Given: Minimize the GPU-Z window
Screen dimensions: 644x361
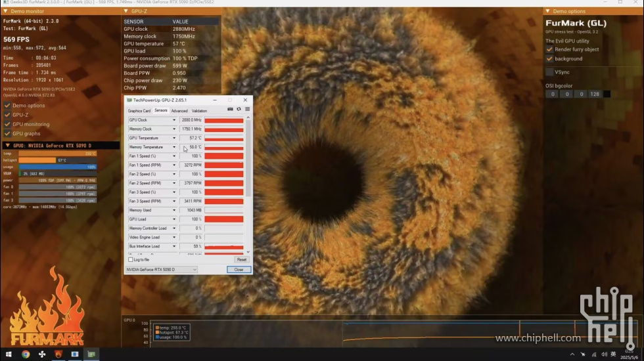Looking at the screenshot, I should point(215,100).
